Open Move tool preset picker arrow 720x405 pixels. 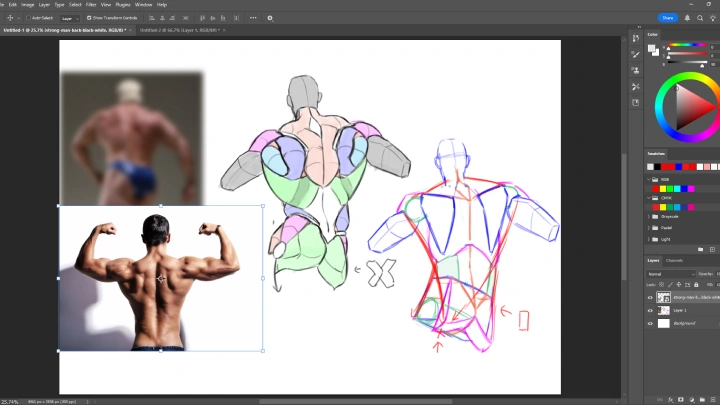point(18,18)
